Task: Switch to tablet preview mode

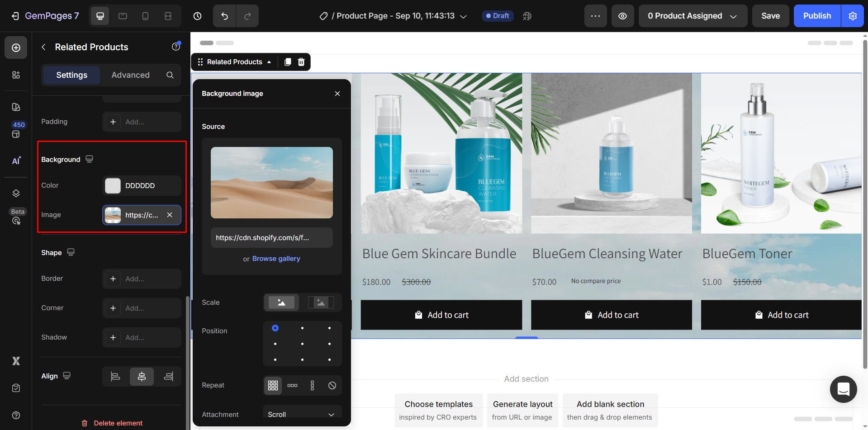Action: click(x=123, y=16)
